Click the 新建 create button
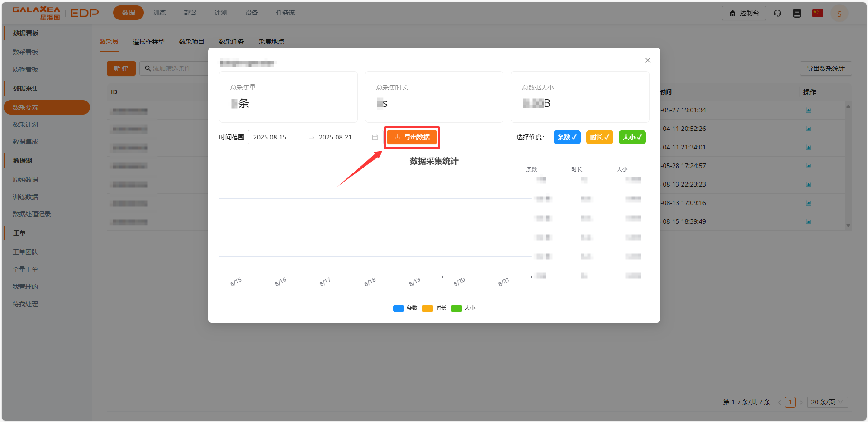868x422 pixels. coord(121,68)
